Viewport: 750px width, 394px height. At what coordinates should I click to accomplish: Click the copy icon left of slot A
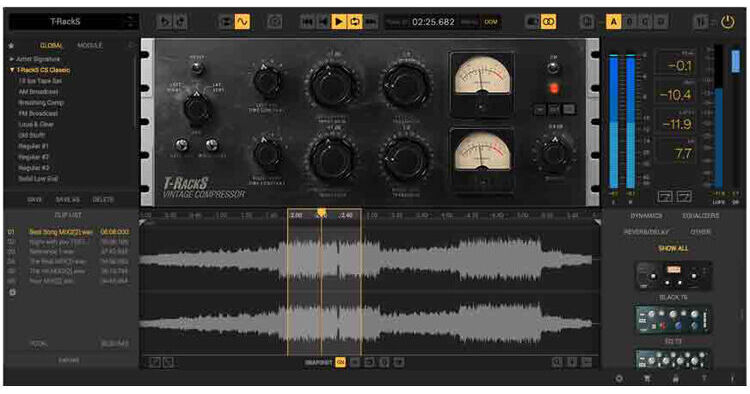click(587, 22)
